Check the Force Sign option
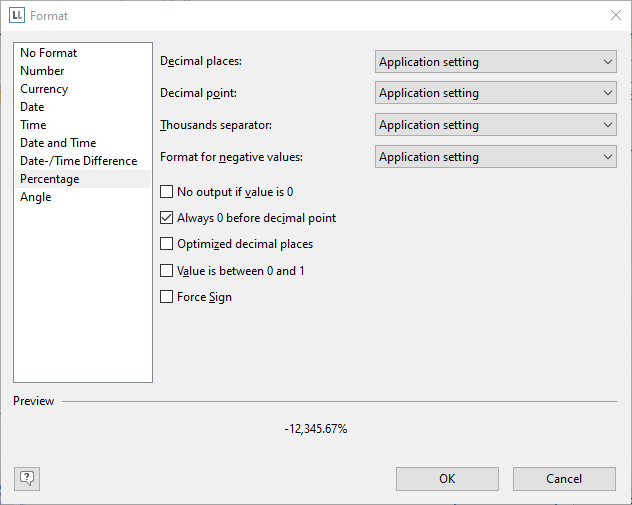The width and height of the screenshot is (632, 505). 167,297
